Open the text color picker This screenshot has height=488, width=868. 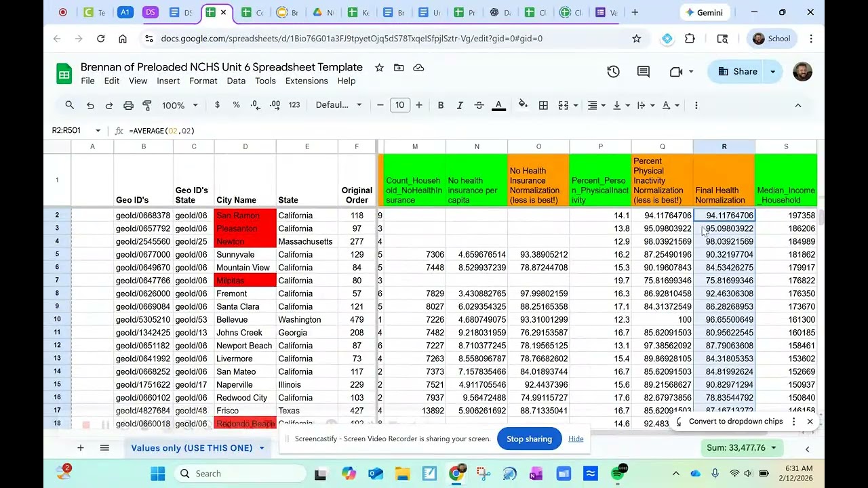(498, 105)
